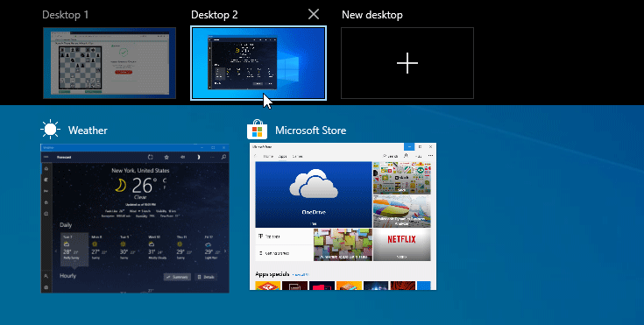The height and width of the screenshot is (325, 644).
Task: Select the first daily forecast card 28°
Action: (74, 250)
